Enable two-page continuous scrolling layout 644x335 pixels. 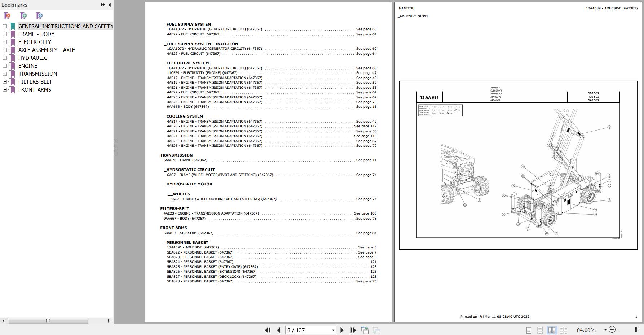(x=564, y=330)
